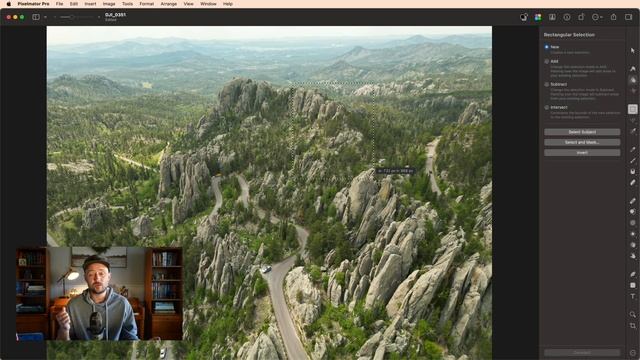This screenshot has height=360, width=640.
Task: Open the Edit menu
Action: [x=74, y=4]
